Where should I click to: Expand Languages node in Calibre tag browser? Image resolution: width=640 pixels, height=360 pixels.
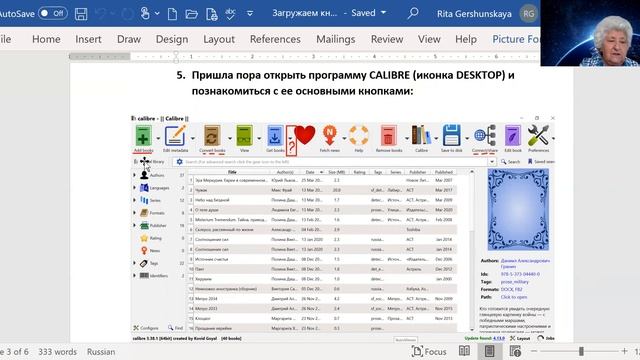click(x=134, y=188)
